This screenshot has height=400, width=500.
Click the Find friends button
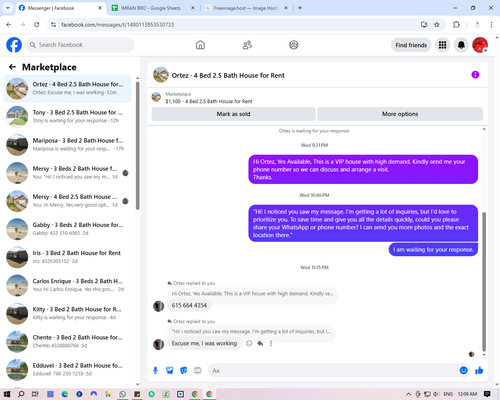(411, 45)
